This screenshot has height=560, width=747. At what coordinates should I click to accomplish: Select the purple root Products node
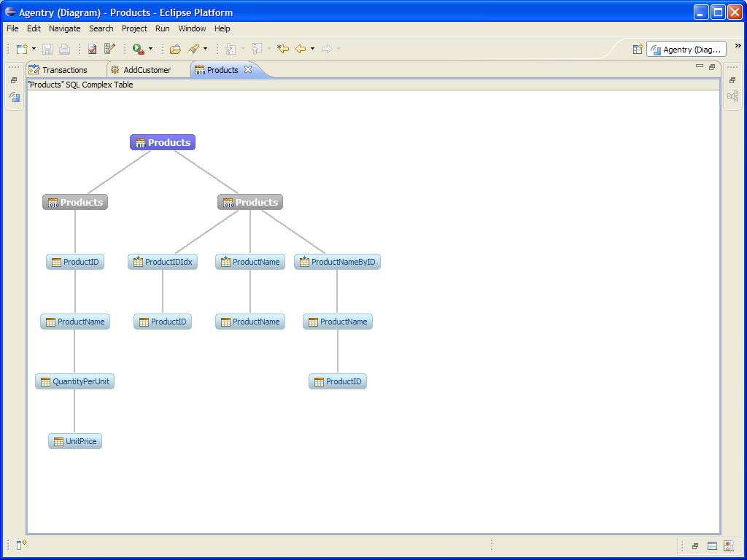(163, 142)
